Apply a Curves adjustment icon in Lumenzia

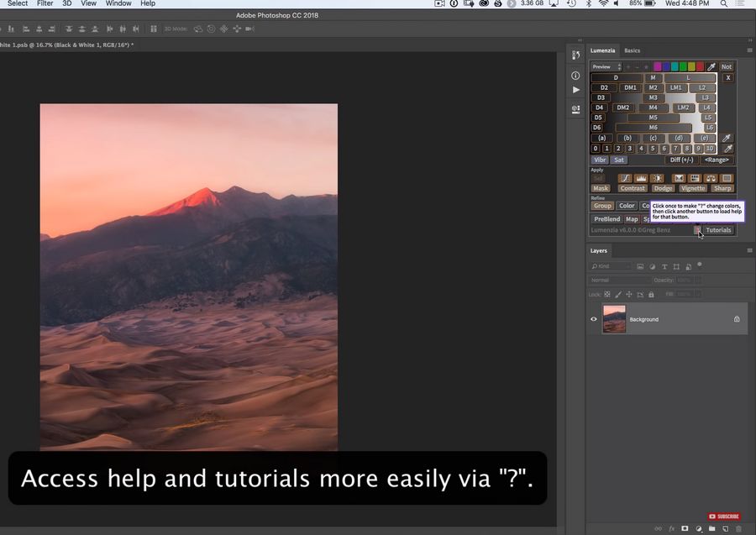pos(625,178)
